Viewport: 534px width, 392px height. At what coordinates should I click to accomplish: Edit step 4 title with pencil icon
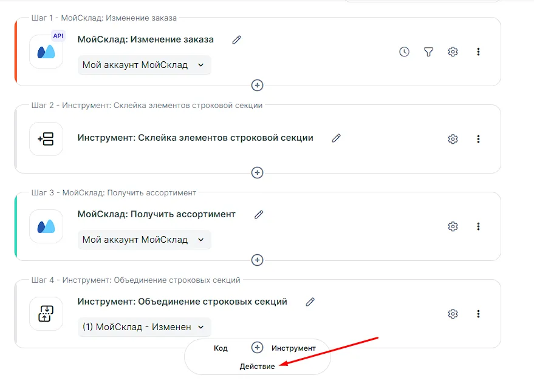310,302
